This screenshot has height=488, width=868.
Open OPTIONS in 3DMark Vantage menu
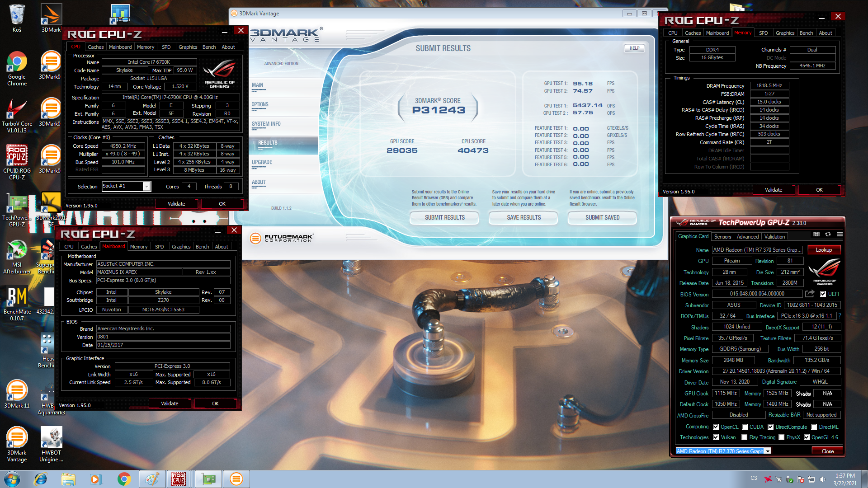[260, 104]
